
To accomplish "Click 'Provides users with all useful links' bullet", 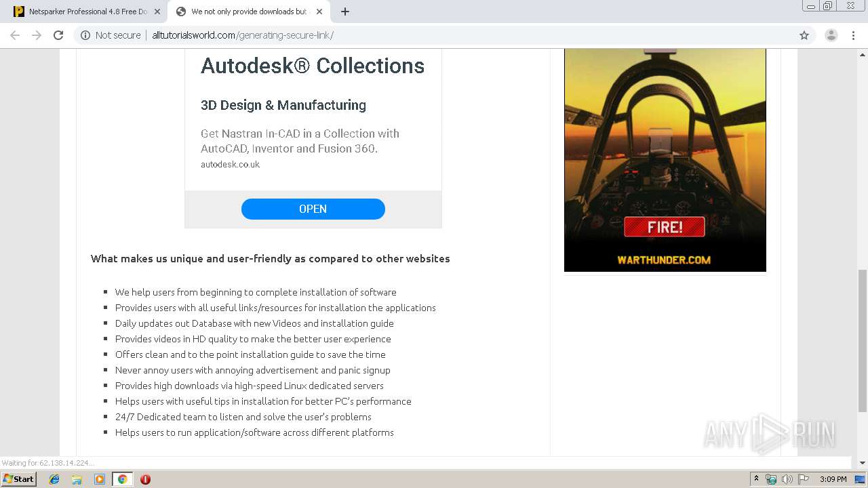I will pyautogui.click(x=275, y=308).
